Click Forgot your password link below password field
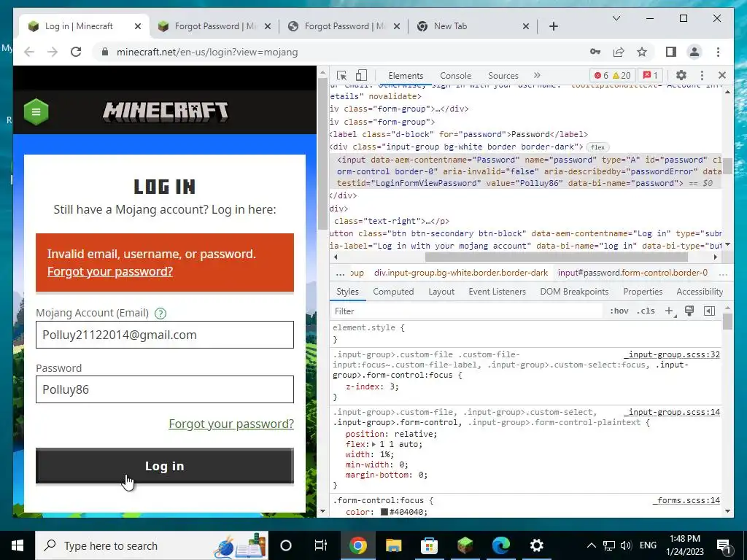This screenshot has height=560, width=747. click(231, 424)
